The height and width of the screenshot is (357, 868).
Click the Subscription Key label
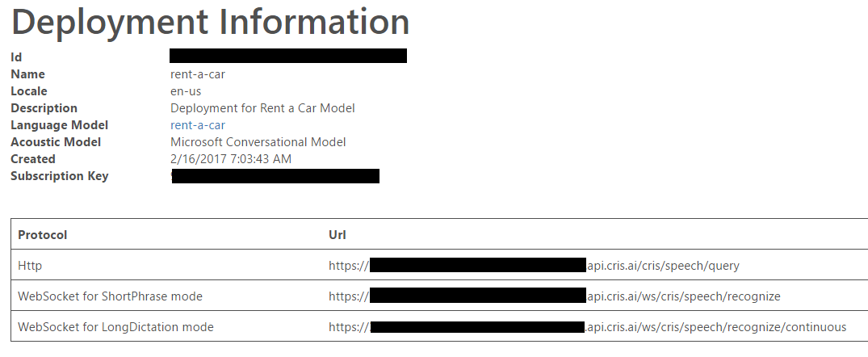(60, 176)
